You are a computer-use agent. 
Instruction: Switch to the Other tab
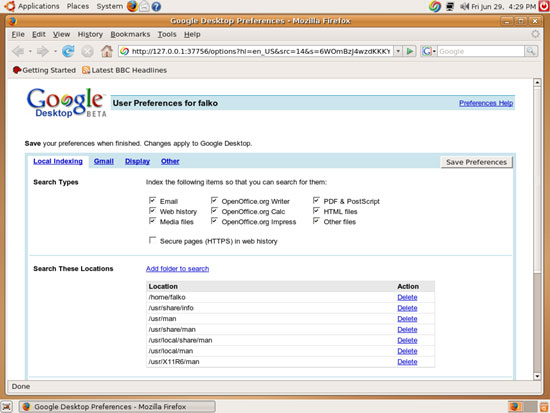170,161
